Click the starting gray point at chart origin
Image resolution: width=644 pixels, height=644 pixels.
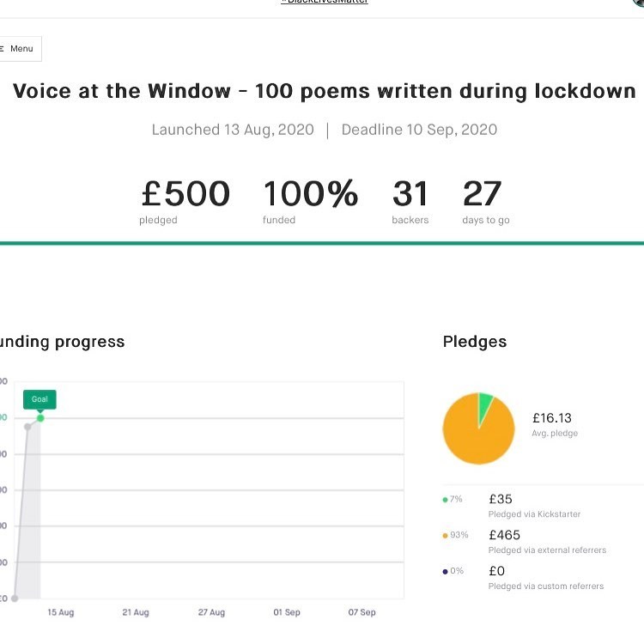pos(15,598)
